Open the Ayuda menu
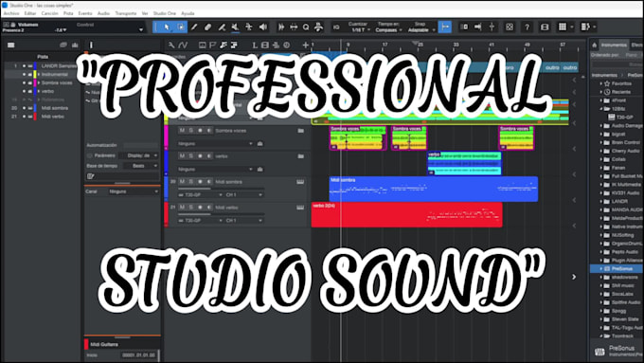The height and width of the screenshot is (363, 644). click(188, 13)
